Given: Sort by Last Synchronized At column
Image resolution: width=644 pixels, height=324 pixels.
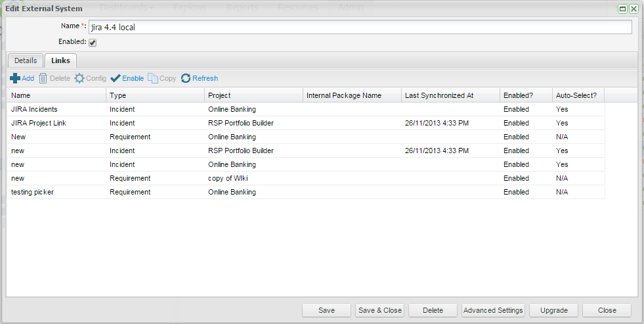Looking at the screenshot, I should point(450,95).
